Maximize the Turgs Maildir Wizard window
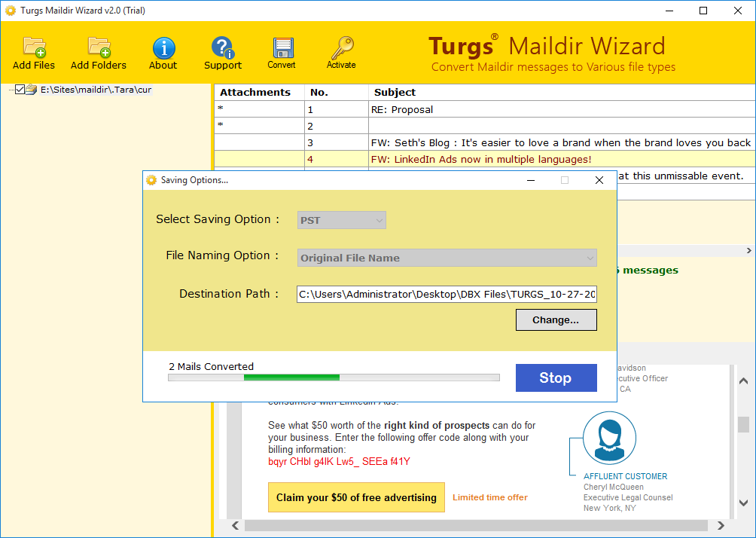Screen dimensions: 756x538 click(703, 10)
